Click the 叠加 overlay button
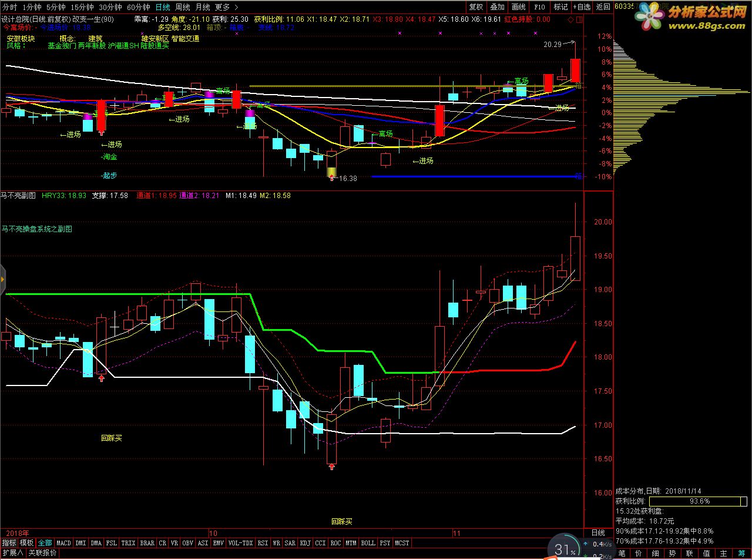752x560 pixels. [x=497, y=7]
